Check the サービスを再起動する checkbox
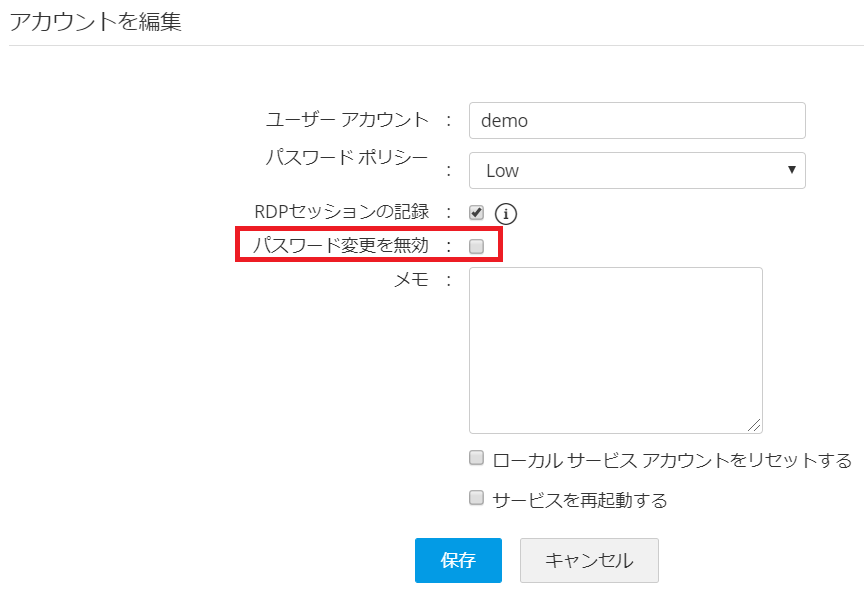This screenshot has width=864, height=597. tap(477, 498)
